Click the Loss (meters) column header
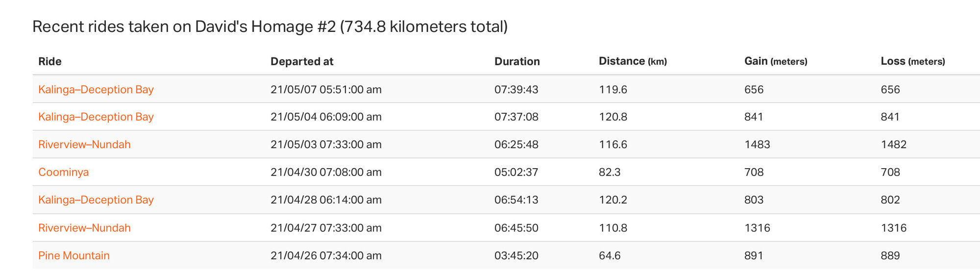The width and height of the screenshot is (980, 278). (x=913, y=62)
